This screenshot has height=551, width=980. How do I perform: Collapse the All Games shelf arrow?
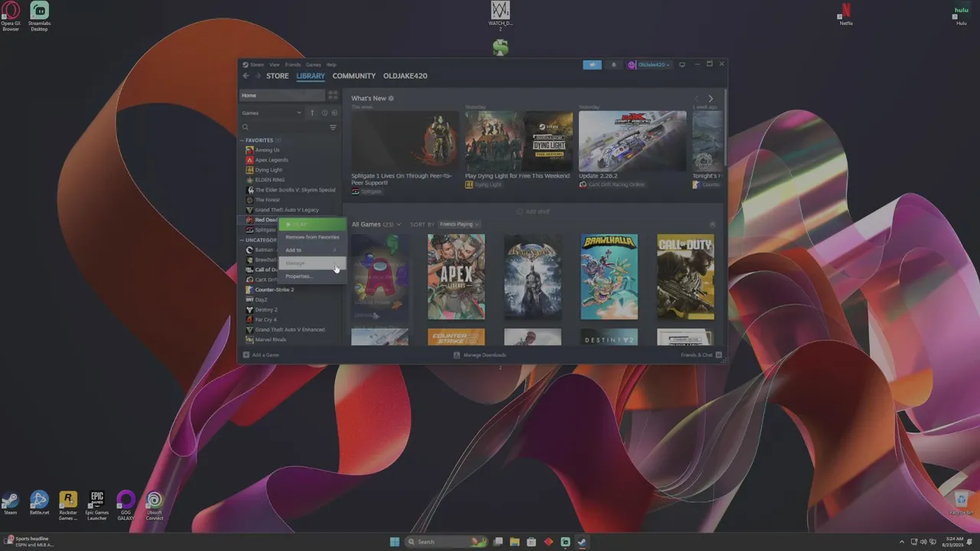tap(712, 224)
